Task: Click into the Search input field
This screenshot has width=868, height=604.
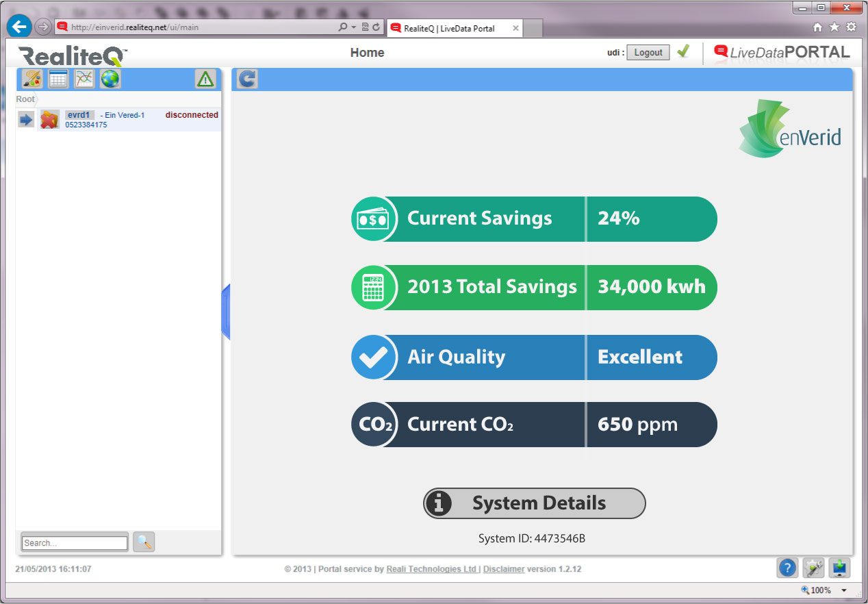Action: click(75, 542)
